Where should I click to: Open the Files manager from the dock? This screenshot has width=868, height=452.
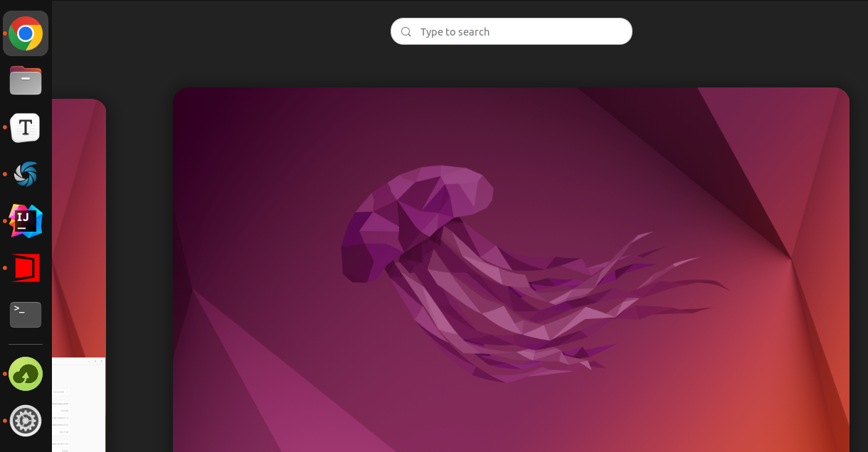(26, 80)
